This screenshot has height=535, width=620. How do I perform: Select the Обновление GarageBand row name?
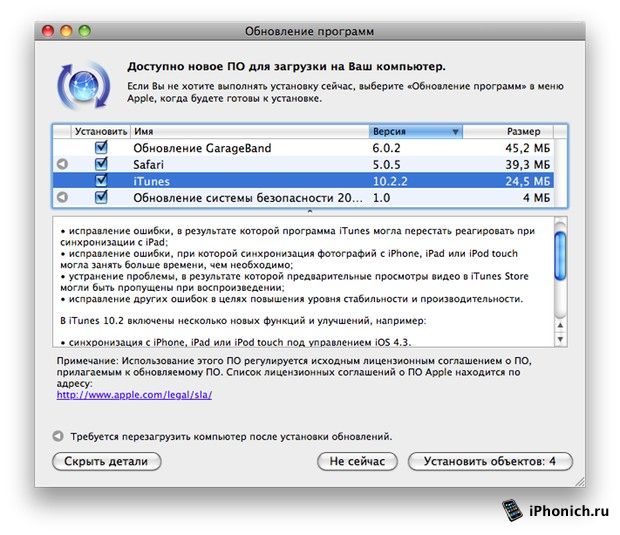(x=202, y=148)
